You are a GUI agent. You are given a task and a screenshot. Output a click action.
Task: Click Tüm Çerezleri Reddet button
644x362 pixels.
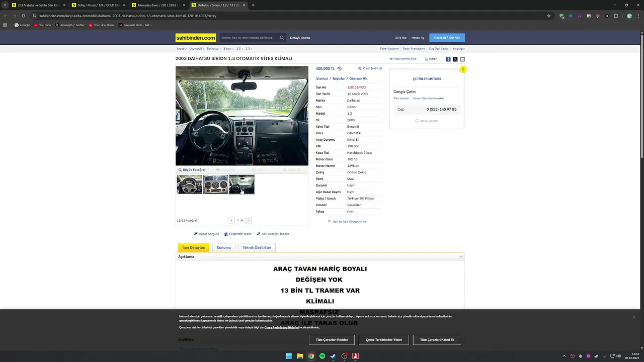332,340
